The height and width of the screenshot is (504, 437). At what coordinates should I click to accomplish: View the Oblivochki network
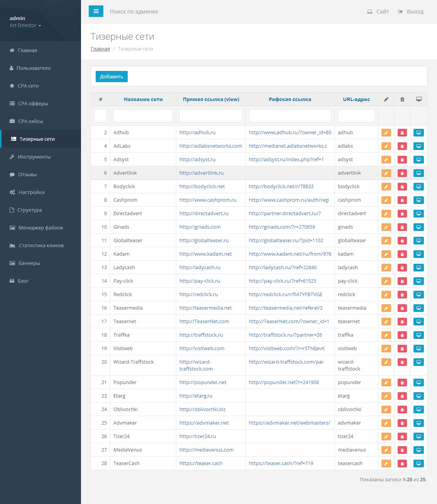418,410
